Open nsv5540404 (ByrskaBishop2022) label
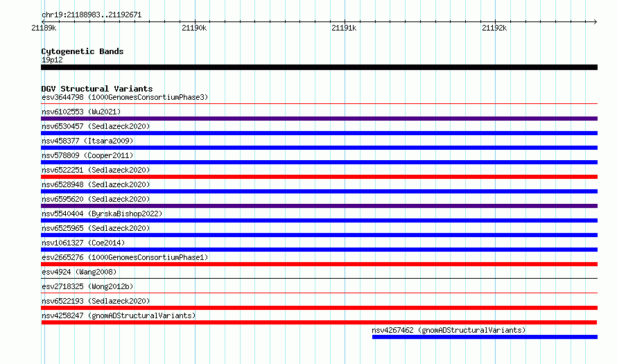The height and width of the screenshot is (364, 617). coord(102,214)
